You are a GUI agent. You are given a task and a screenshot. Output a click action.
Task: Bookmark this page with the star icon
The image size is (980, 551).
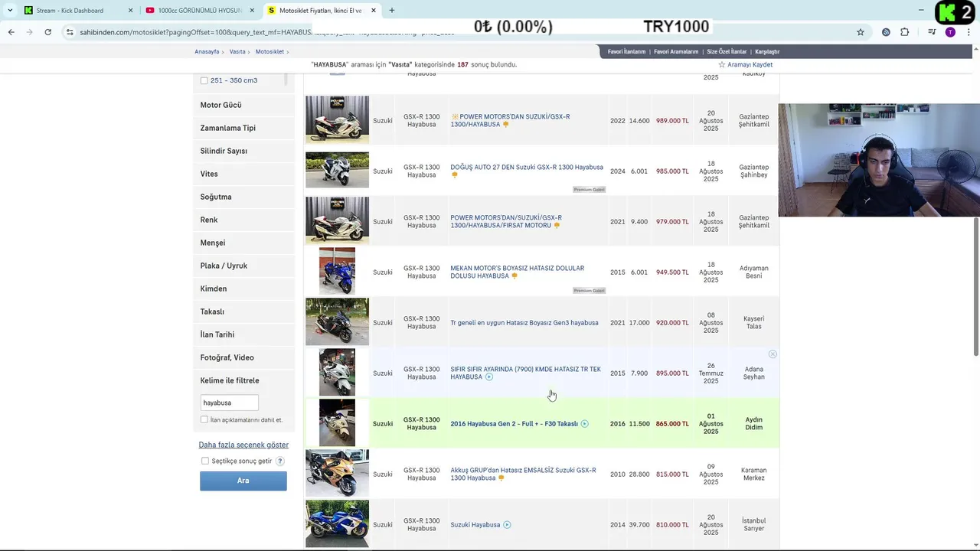[x=861, y=32]
